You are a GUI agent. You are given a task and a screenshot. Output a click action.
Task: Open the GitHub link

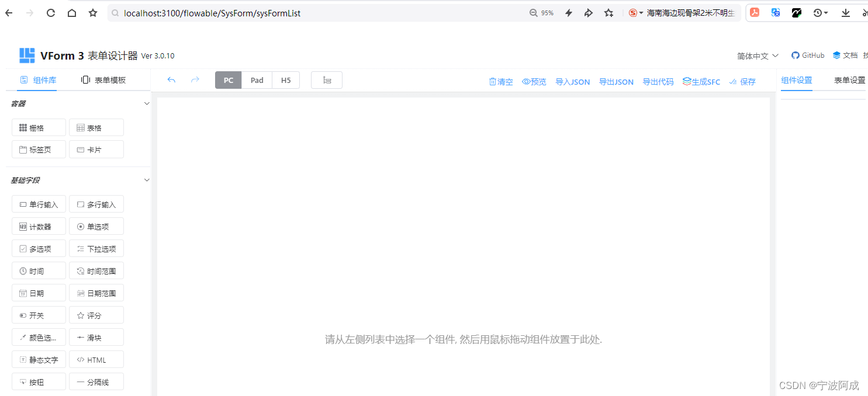click(x=808, y=55)
